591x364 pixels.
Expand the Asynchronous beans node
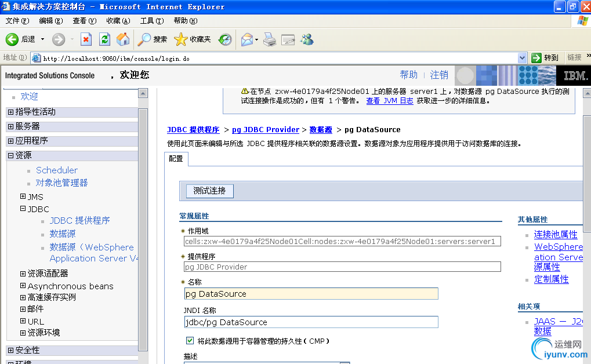pyautogui.click(x=23, y=286)
